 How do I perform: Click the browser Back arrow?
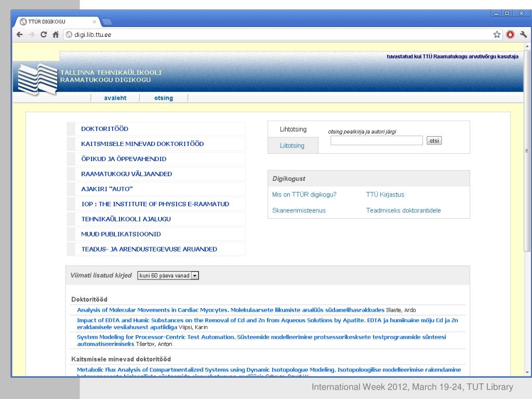[x=20, y=35]
